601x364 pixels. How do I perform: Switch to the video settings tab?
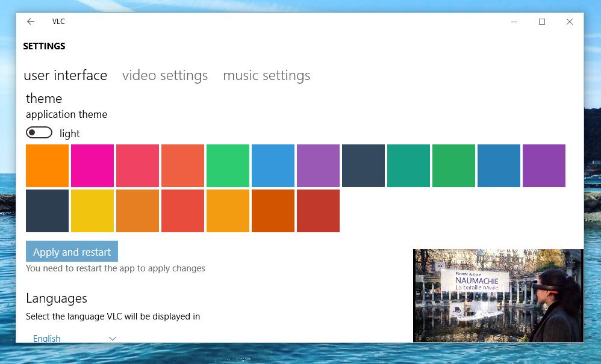tap(165, 75)
